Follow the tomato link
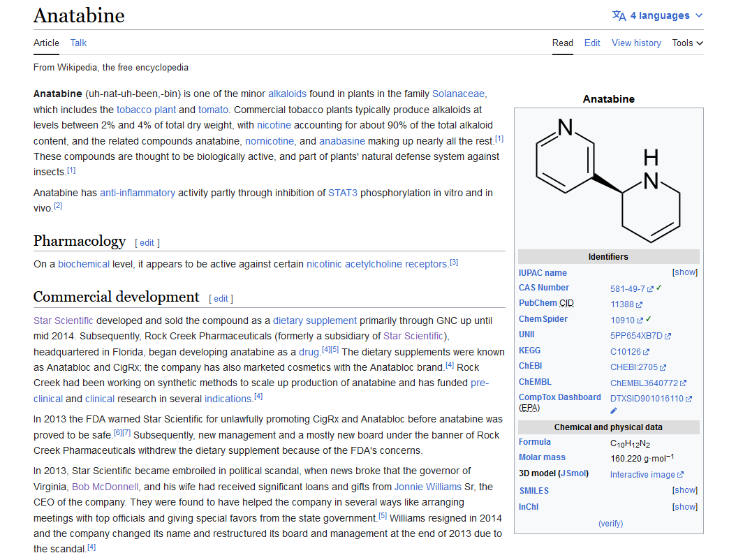This screenshot has height=560, width=729. (214, 110)
